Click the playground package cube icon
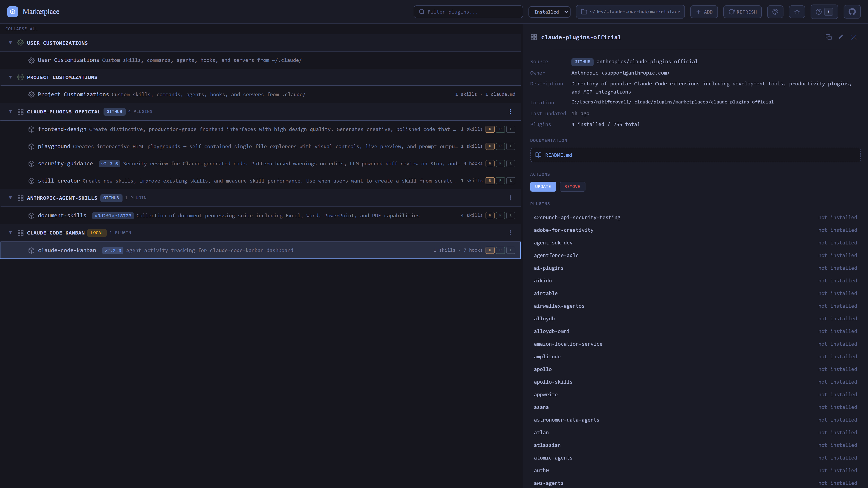 31,146
